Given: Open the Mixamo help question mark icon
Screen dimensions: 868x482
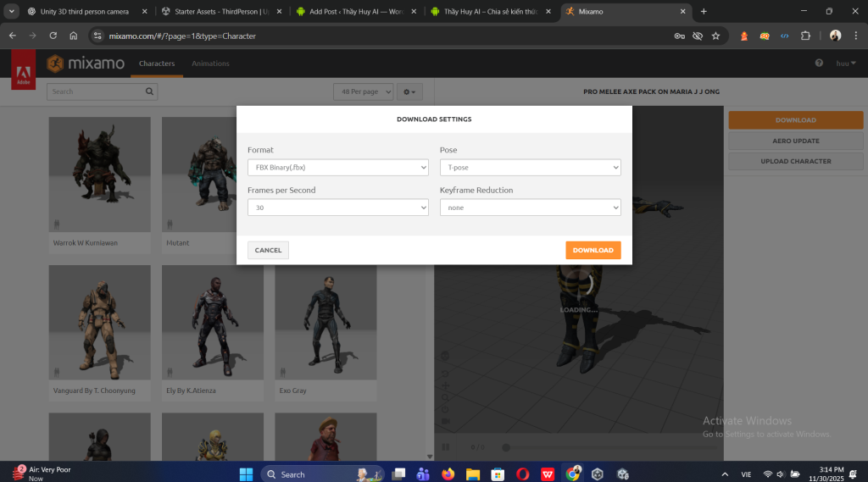Looking at the screenshot, I should point(819,64).
